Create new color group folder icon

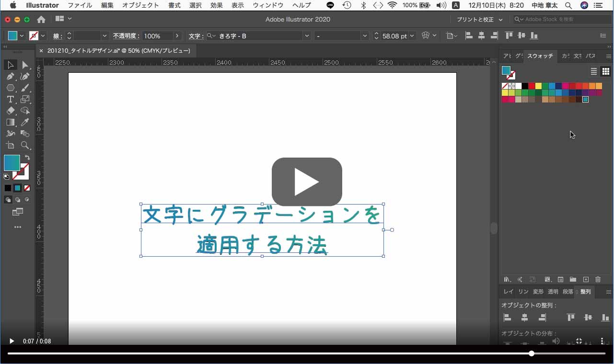click(573, 279)
